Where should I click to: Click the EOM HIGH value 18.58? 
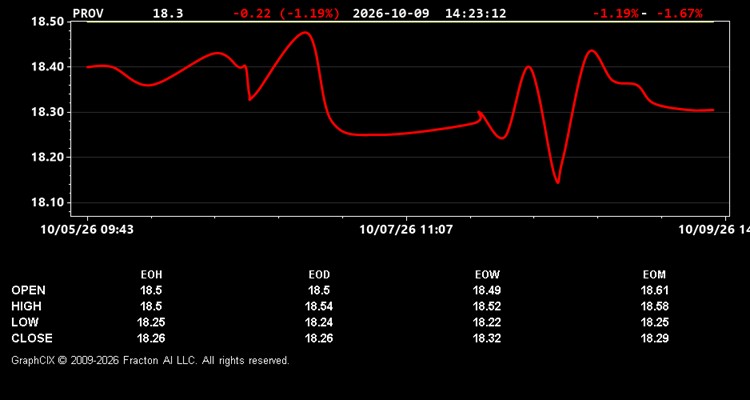(654, 306)
